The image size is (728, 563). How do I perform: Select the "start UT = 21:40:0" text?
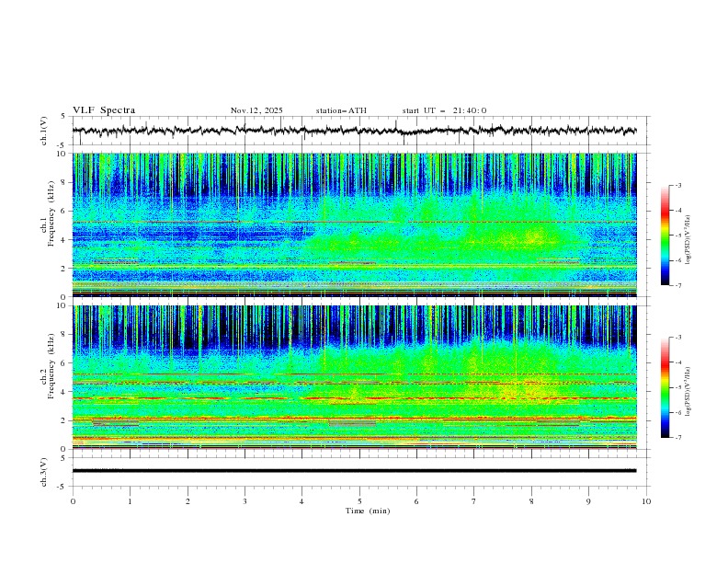(x=444, y=110)
